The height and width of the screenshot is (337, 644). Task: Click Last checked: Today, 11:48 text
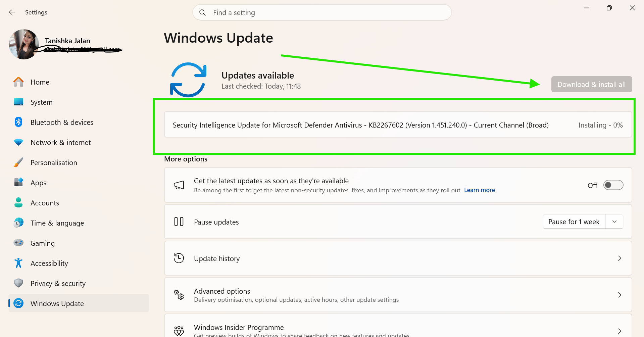[x=261, y=86]
